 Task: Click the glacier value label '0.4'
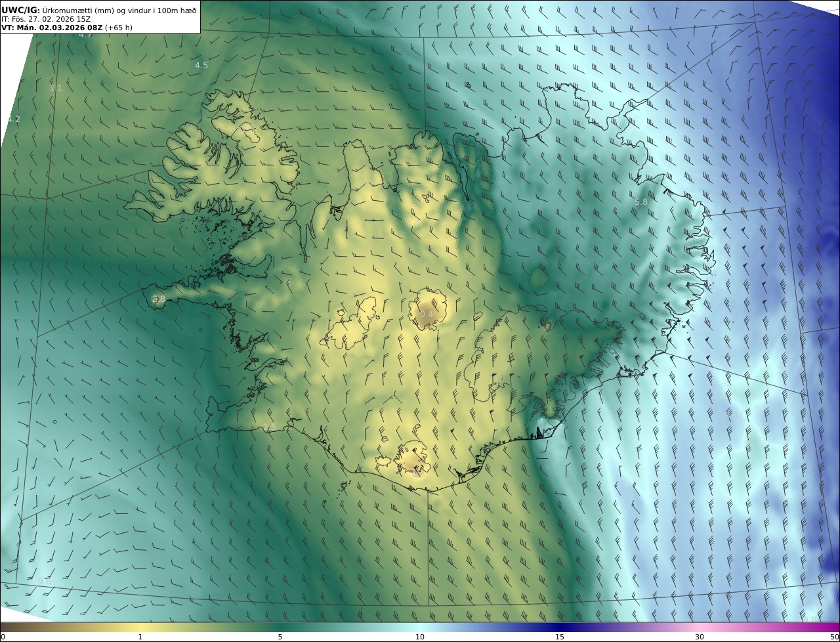[x=427, y=314]
